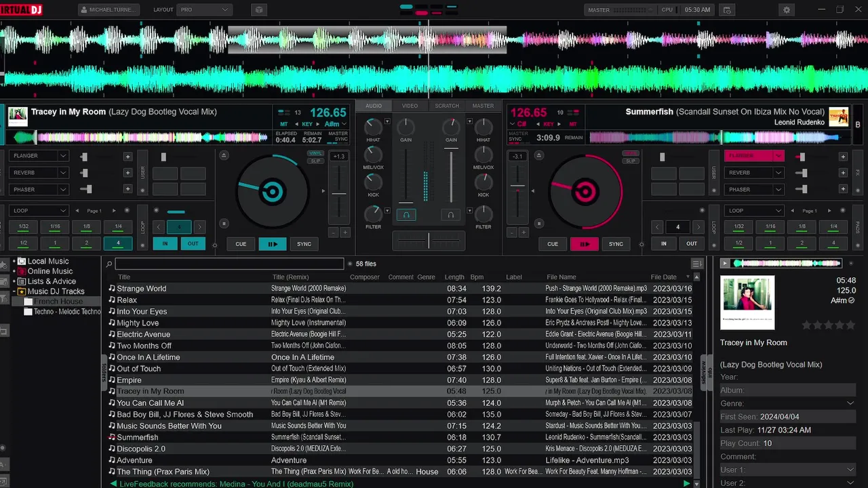Switch mixer to MASTER tab
The width and height of the screenshot is (868, 488).
coord(483,106)
